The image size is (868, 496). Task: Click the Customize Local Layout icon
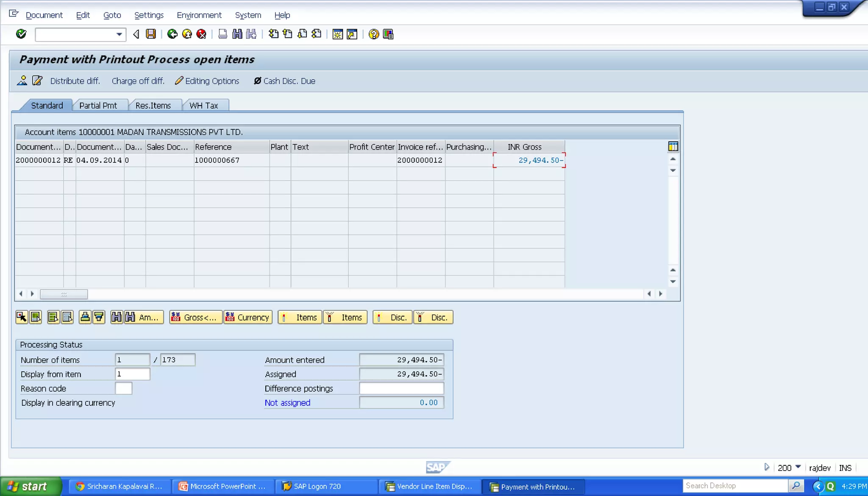388,34
